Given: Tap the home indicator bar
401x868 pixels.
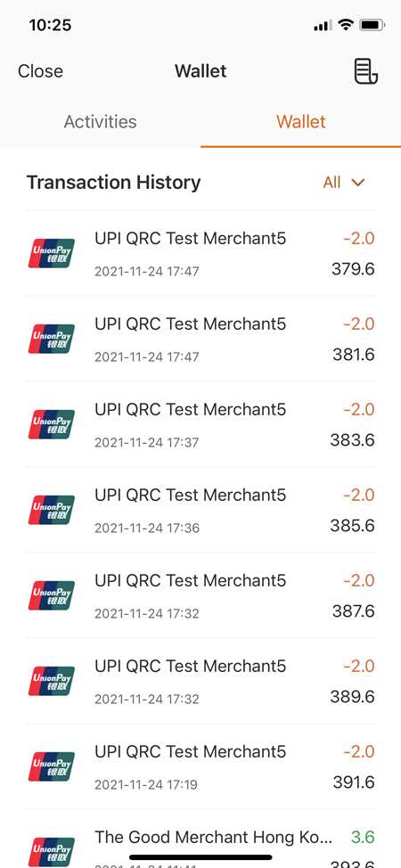Looking at the screenshot, I should coord(200,857).
